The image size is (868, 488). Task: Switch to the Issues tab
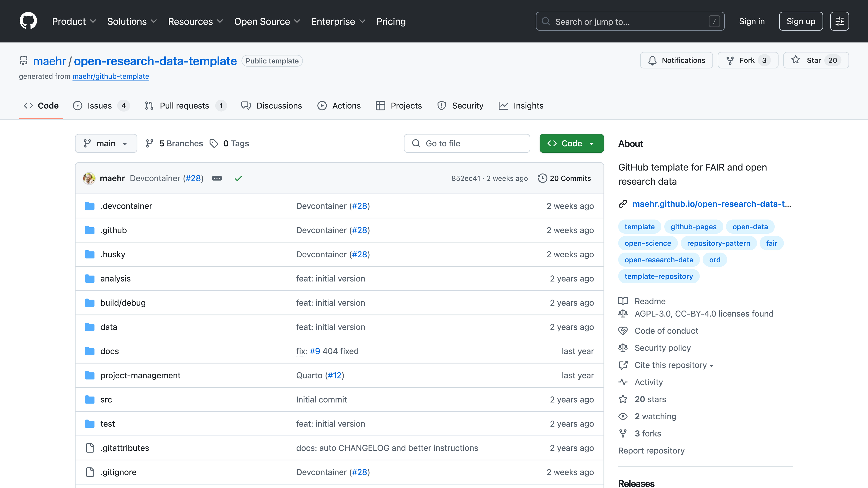tap(100, 106)
